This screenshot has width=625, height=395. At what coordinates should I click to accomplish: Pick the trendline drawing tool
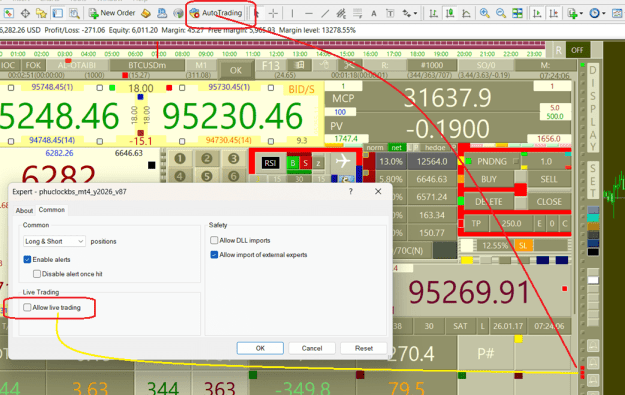tap(325, 14)
